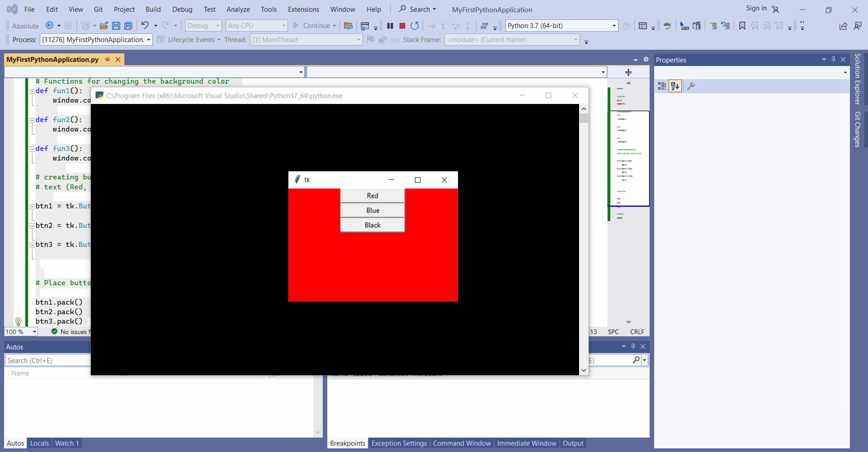
Task: Switch to the Locals tab
Action: [39, 443]
